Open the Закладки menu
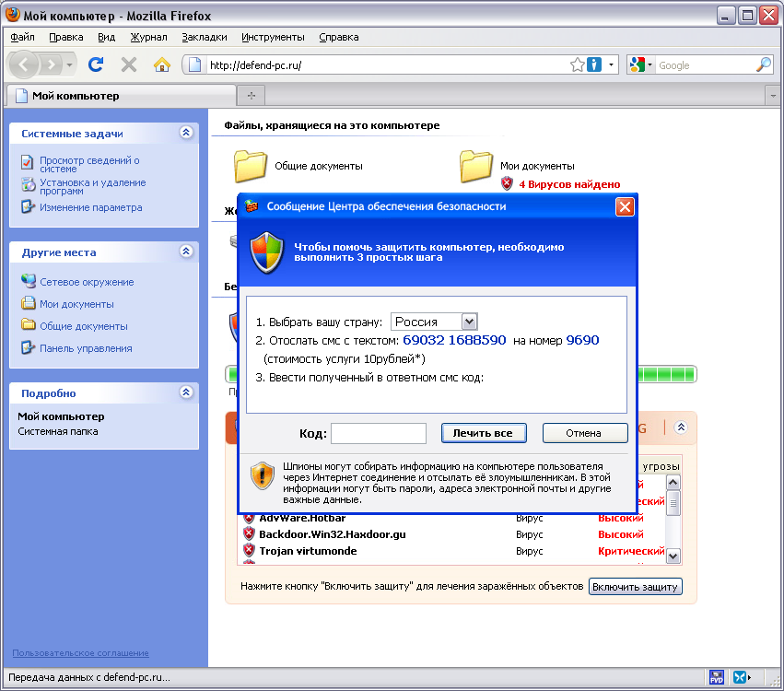This screenshot has height=691, width=784. point(204,37)
